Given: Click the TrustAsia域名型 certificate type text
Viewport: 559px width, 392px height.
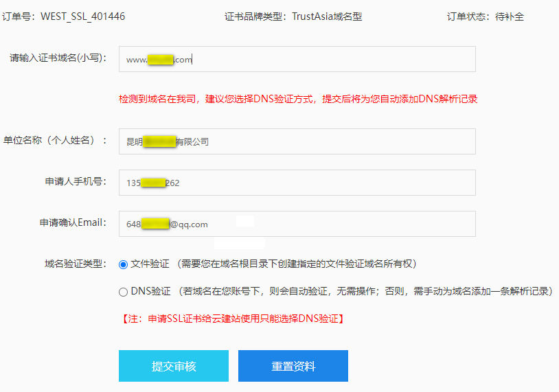Looking at the screenshot, I should pos(327,16).
